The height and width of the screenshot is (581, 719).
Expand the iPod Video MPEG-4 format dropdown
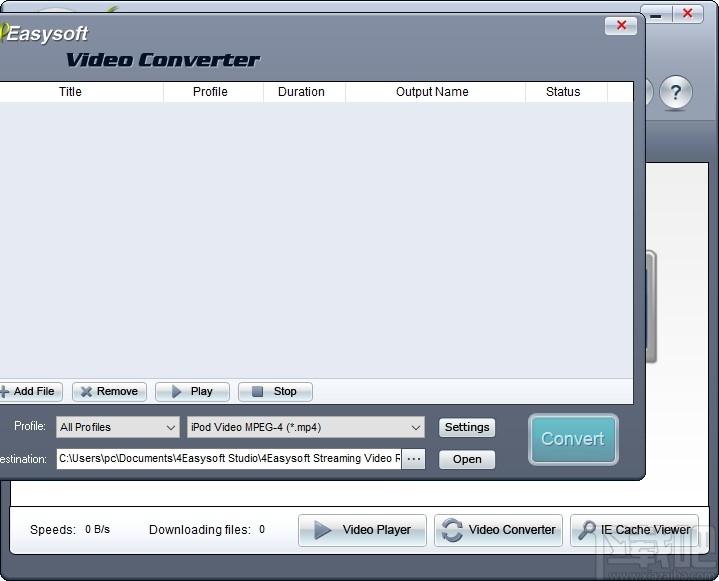(x=306, y=427)
